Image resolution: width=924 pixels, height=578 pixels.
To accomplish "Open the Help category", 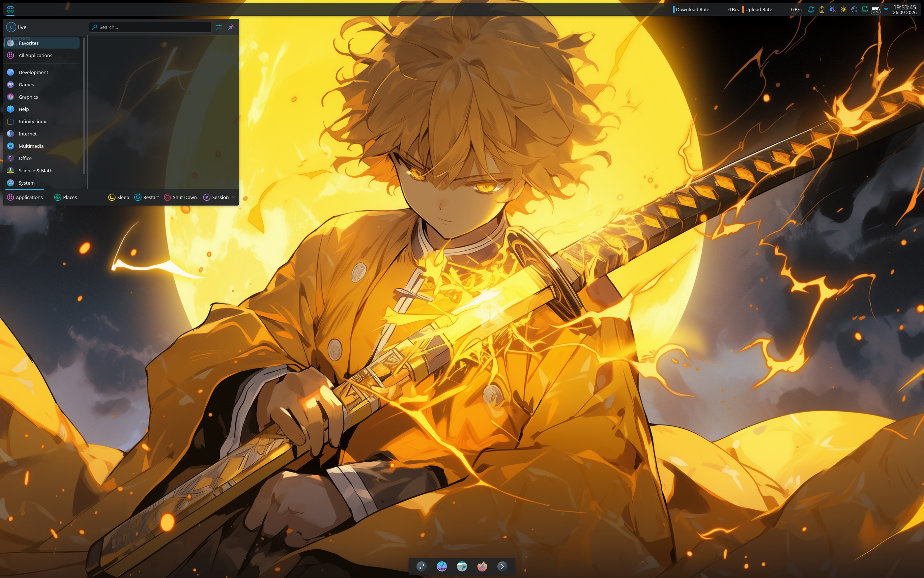I will pos(42,109).
